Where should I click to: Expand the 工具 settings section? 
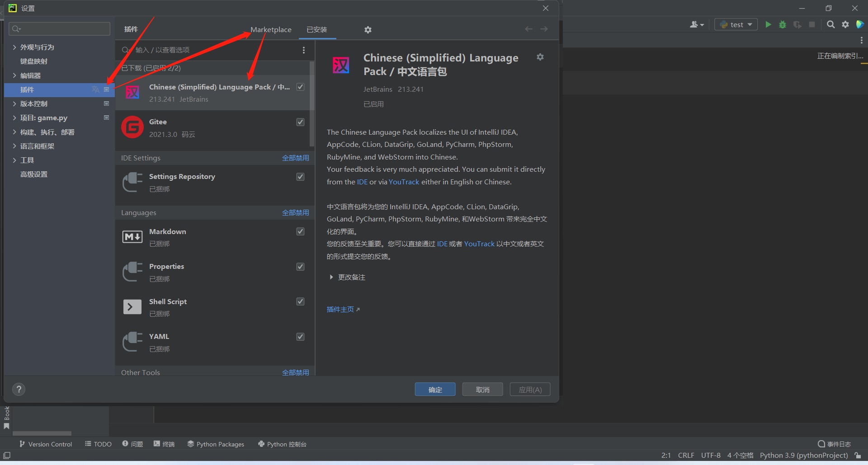(x=14, y=160)
